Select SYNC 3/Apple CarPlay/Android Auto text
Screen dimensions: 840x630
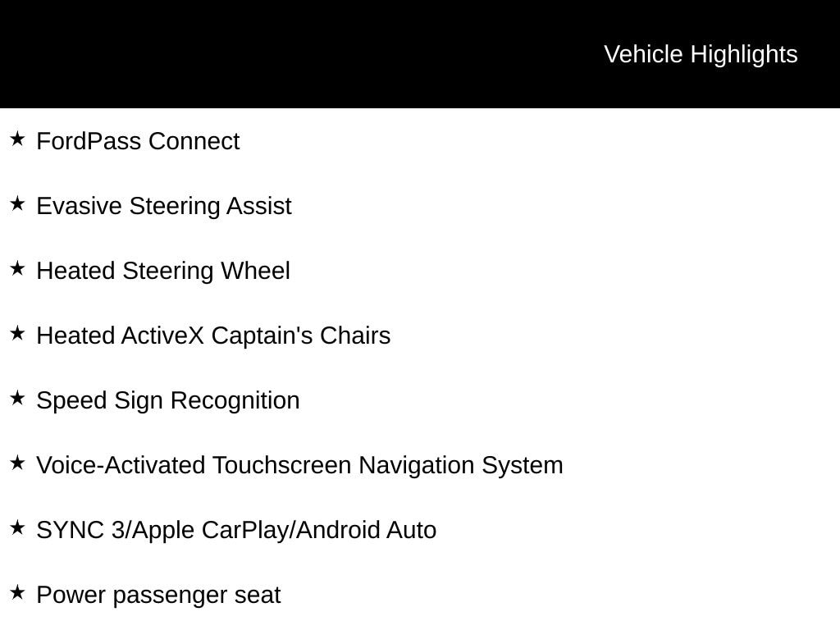point(236,531)
